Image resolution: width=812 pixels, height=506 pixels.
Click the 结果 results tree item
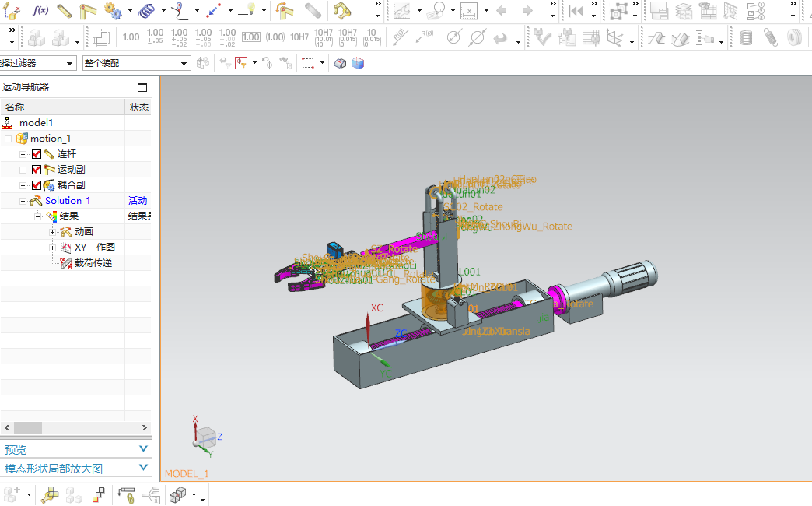click(x=69, y=216)
